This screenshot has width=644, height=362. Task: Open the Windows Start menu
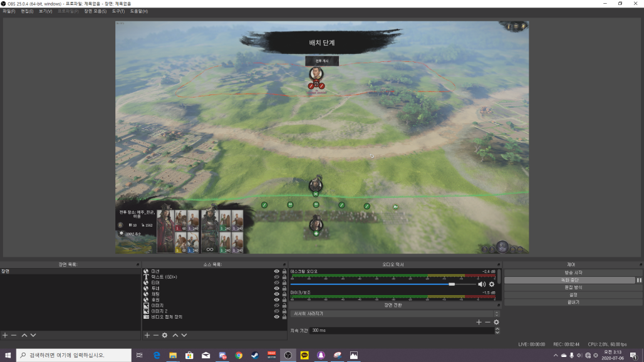pyautogui.click(x=8, y=356)
